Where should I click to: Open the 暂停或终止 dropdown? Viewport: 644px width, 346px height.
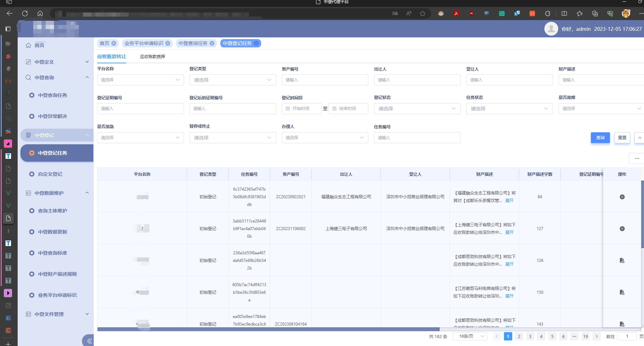(233, 138)
